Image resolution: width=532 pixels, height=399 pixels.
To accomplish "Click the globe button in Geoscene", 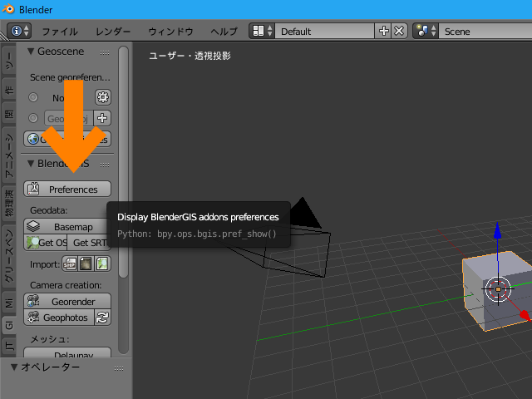I will tap(67, 139).
